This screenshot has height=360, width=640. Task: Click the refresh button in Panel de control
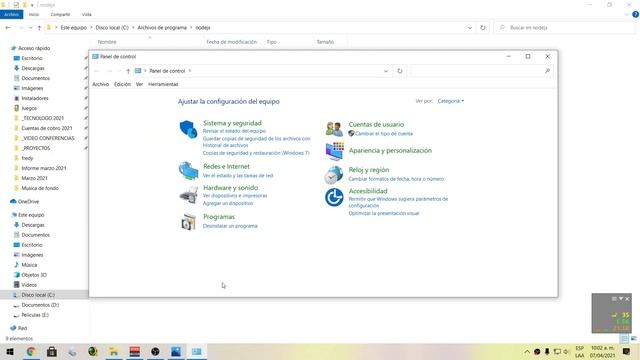pyautogui.click(x=400, y=71)
